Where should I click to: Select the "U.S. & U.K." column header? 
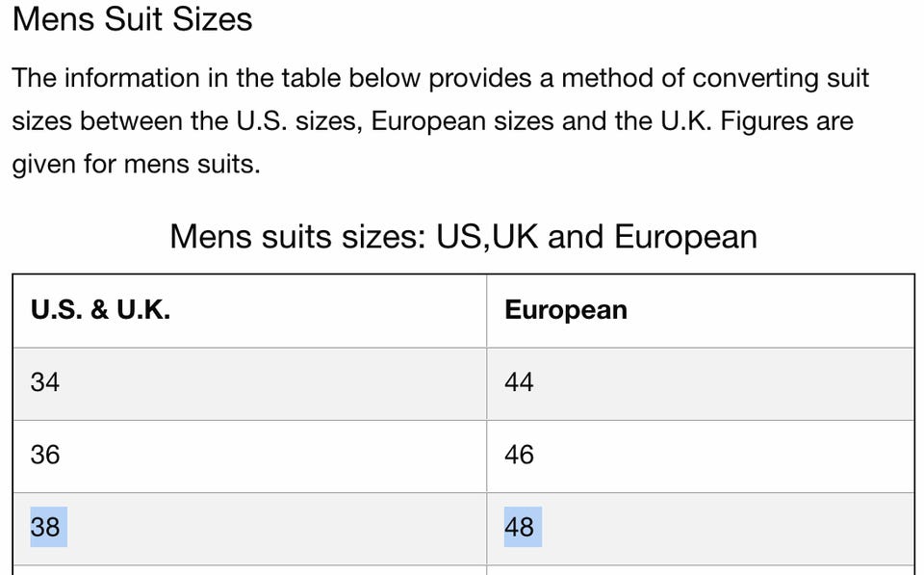[100, 310]
